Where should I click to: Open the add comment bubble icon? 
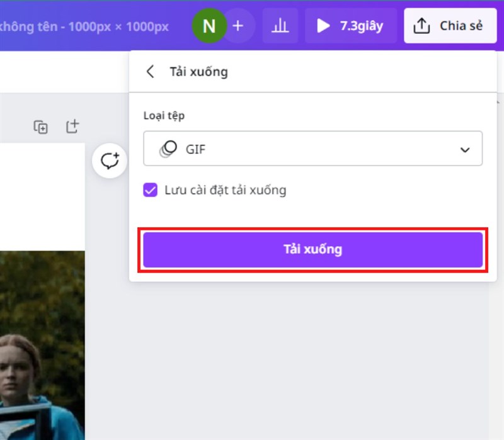[110, 162]
